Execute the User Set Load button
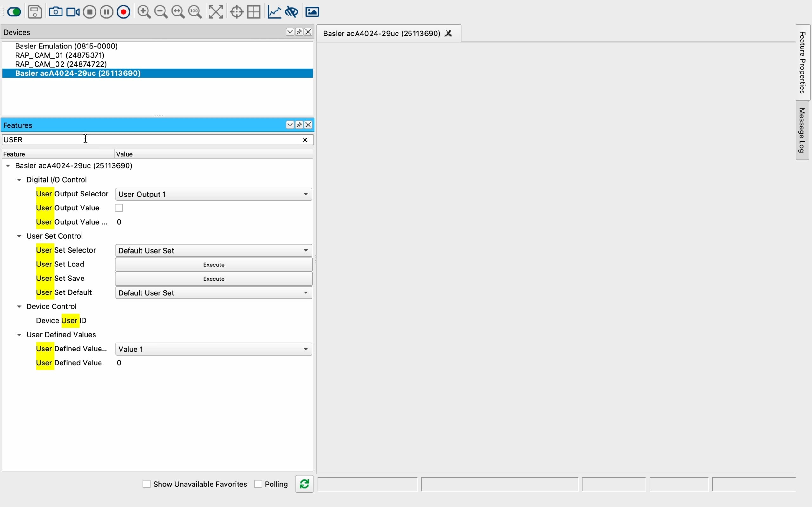This screenshot has width=812, height=507. (x=213, y=265)
